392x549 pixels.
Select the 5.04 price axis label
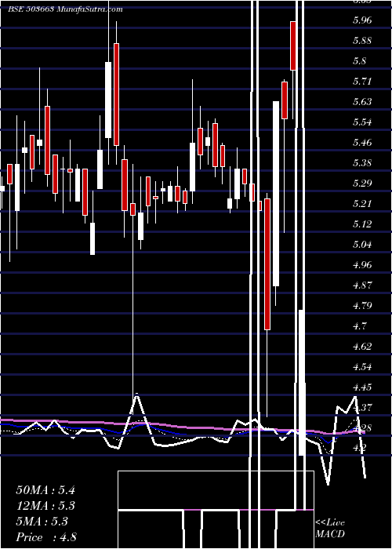click(x=362, y=244)
